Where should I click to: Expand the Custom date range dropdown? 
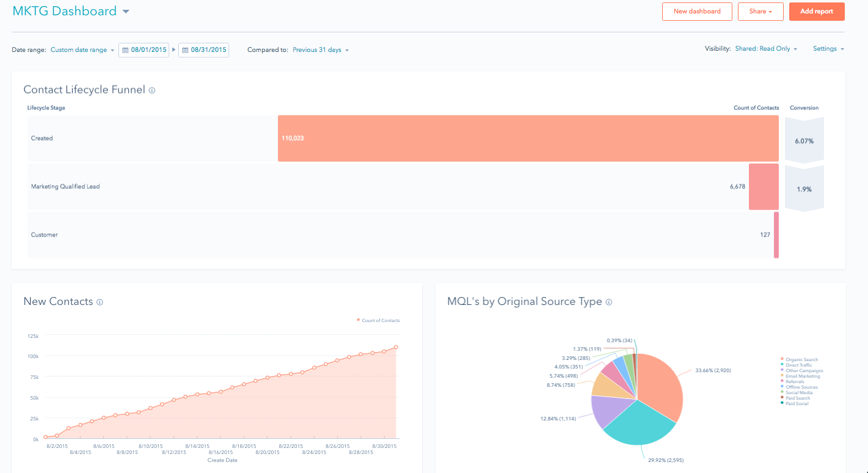point(82,50)
